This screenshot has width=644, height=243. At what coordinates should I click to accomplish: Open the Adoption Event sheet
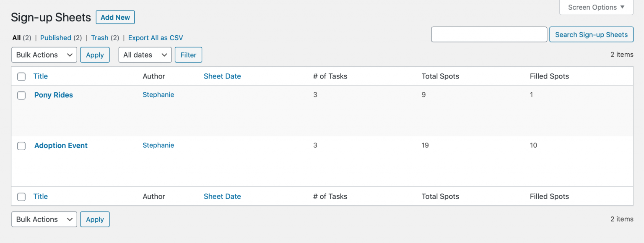(x=61, y=146)
